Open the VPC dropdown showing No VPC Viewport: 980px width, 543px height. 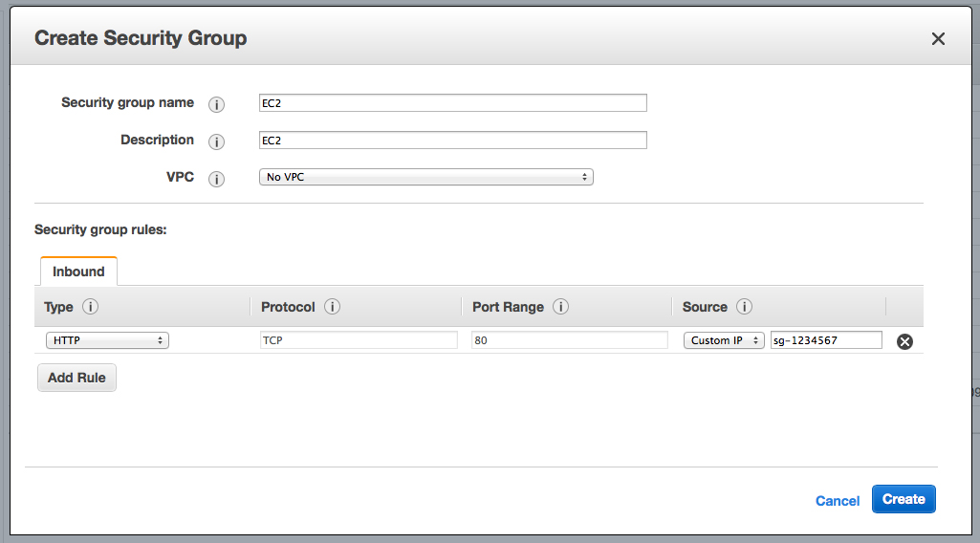pyautogui.click(x=426, y=177)
